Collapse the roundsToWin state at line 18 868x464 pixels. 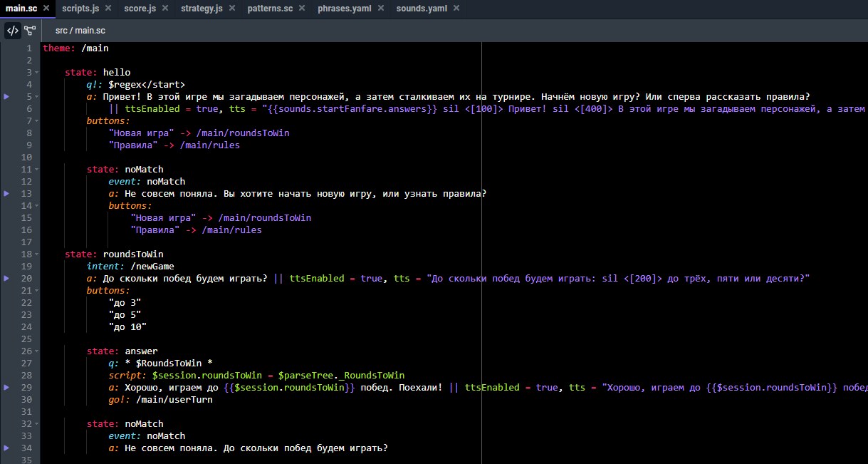(x=37, y=254)
